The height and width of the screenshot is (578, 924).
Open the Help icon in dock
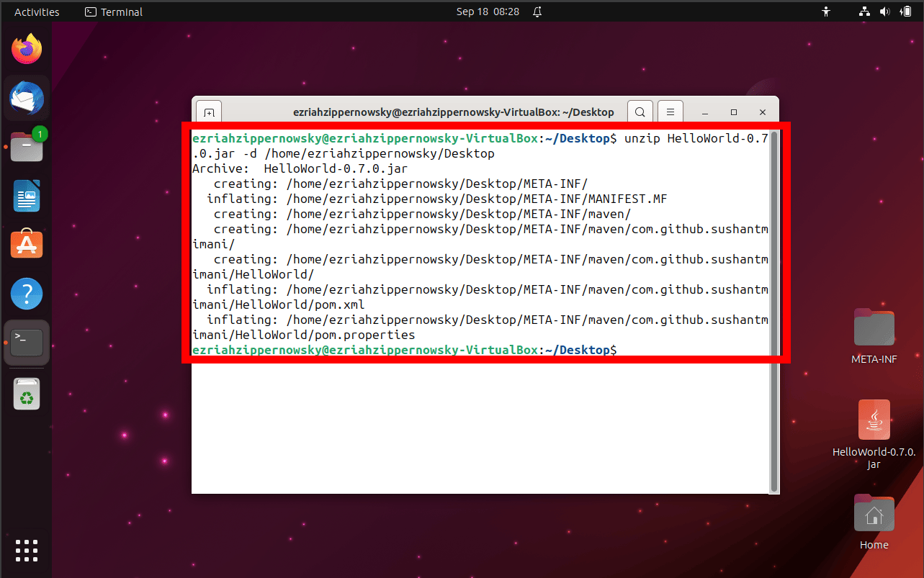27,294
